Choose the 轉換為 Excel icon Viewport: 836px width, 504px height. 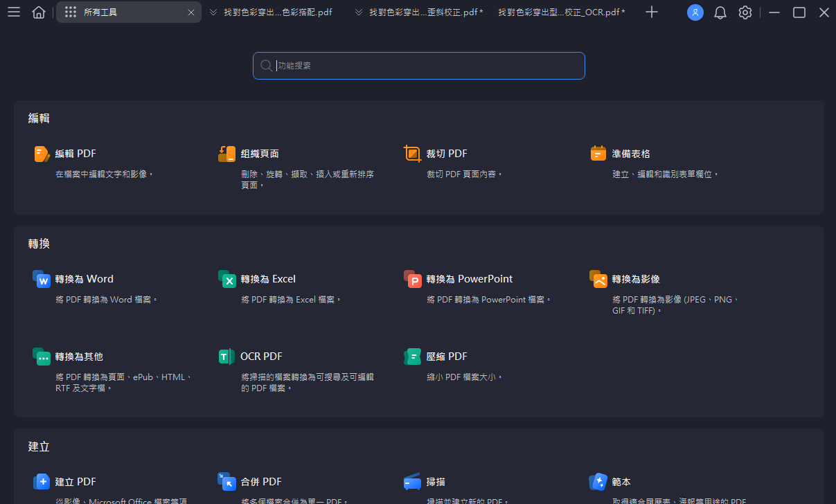click(x=226, y=279)
